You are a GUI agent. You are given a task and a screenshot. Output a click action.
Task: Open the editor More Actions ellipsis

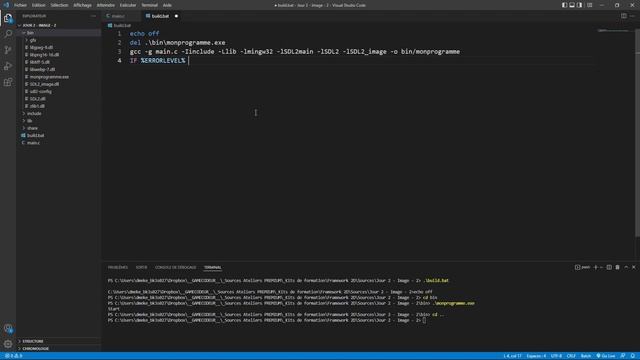coord(632,16)
